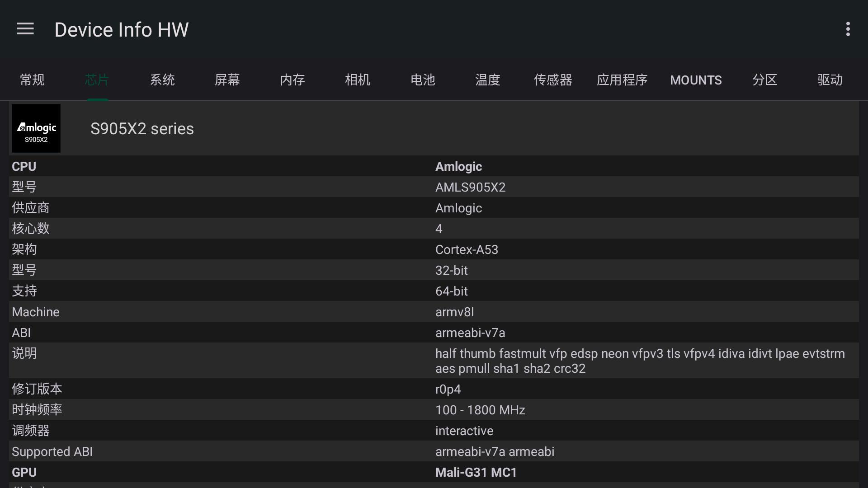The width and height of the screenshot is (868, 488).
Task: Open the 系统 tab
Action: (162, 80)
